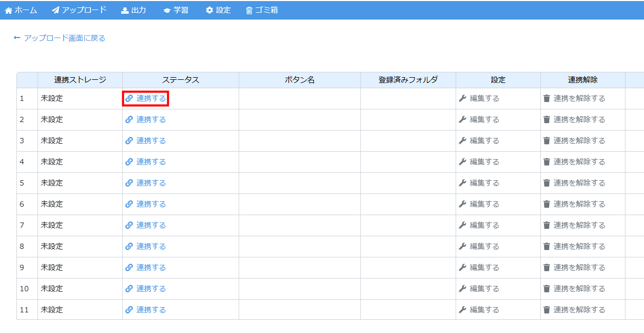Choose 連携を解除する in row 4

click(x=579, y=162)
